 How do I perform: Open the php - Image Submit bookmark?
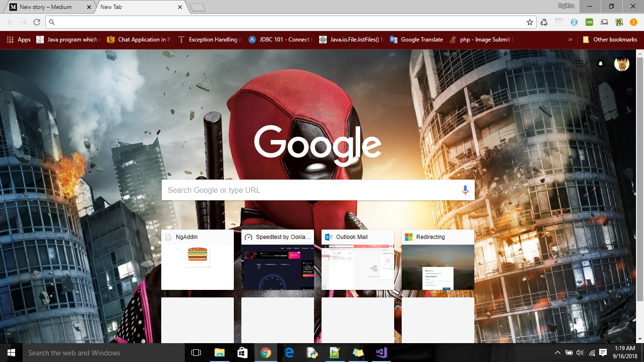coord(481,40)
